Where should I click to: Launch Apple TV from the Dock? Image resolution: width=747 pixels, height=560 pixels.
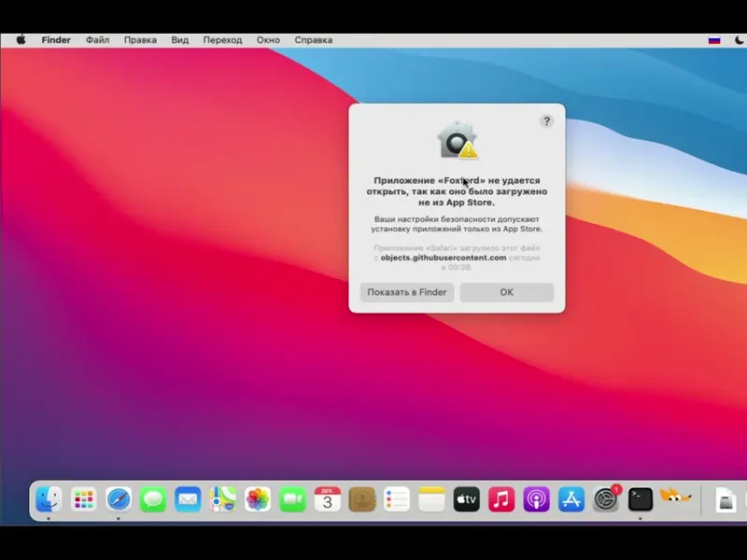466,499
